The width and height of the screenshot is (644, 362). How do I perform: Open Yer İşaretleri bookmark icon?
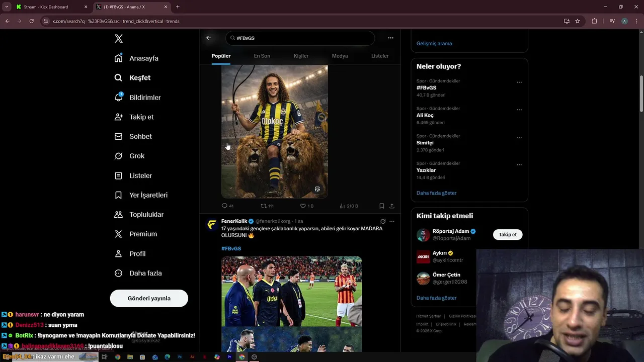pos(118,195)
